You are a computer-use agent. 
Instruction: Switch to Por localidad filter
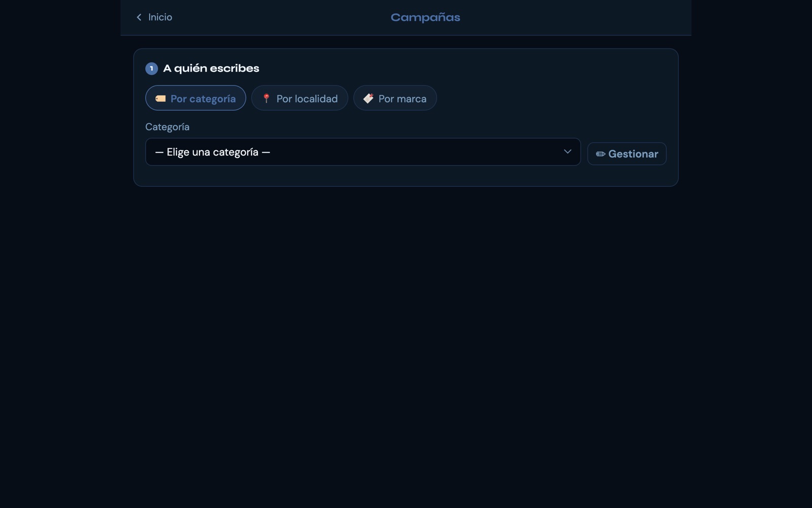[299, 98]
